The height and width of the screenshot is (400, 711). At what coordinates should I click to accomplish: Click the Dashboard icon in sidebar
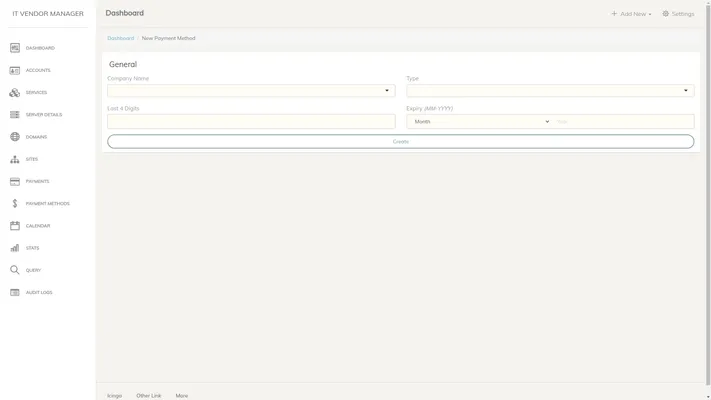15,48
